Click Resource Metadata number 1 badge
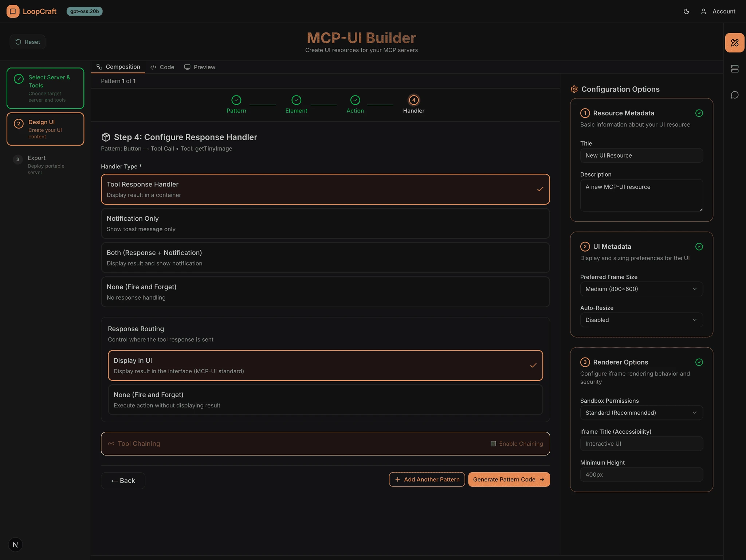Viewport: 746px width, 560px height. (585, 113)
